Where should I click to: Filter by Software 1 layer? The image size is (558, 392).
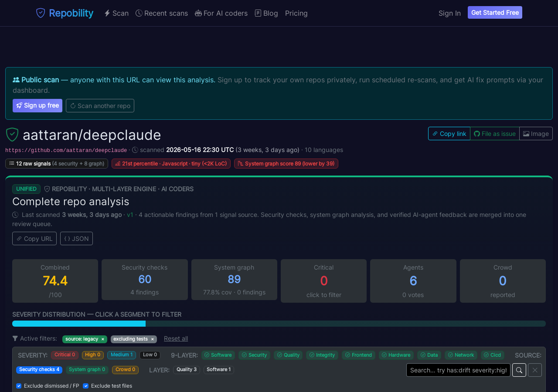click(x=219, y=370)
